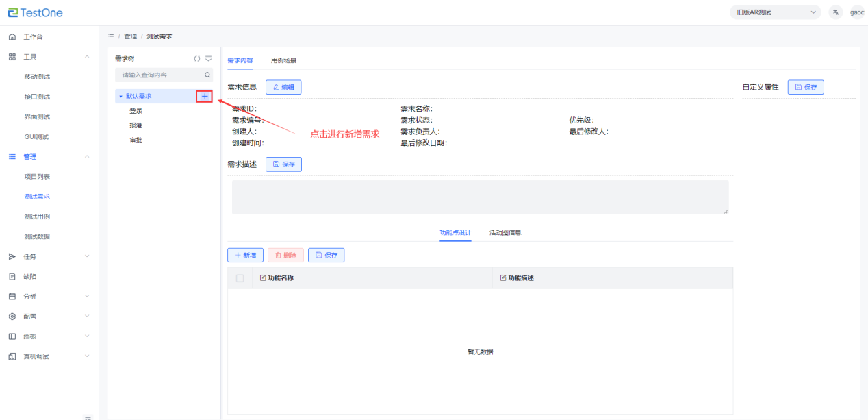The height and width of the screenshot is (420, 868).
Task: Click into the 需求描述 text area
Action: 479,197
